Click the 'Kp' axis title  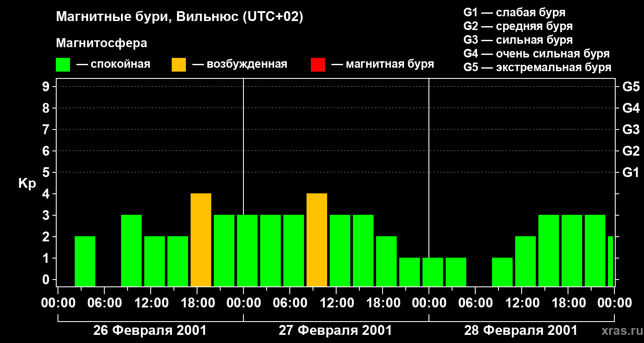(27, 184)
